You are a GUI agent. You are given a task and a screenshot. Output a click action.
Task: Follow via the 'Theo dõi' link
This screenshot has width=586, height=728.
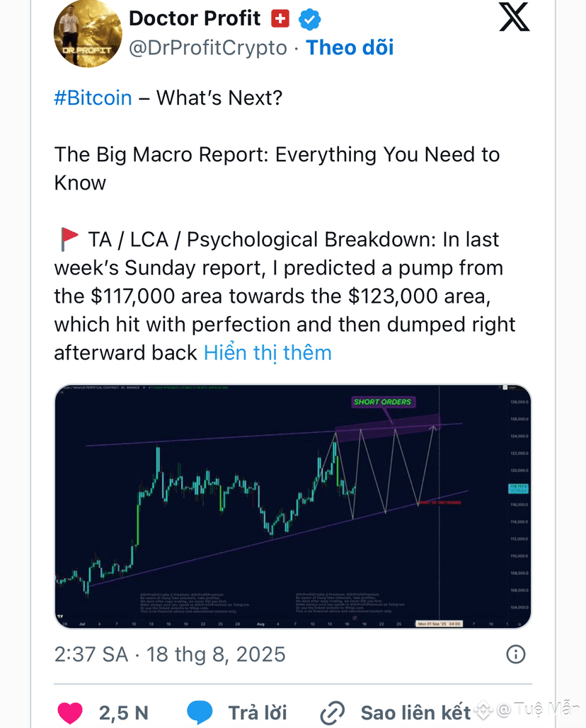(350, 47)
